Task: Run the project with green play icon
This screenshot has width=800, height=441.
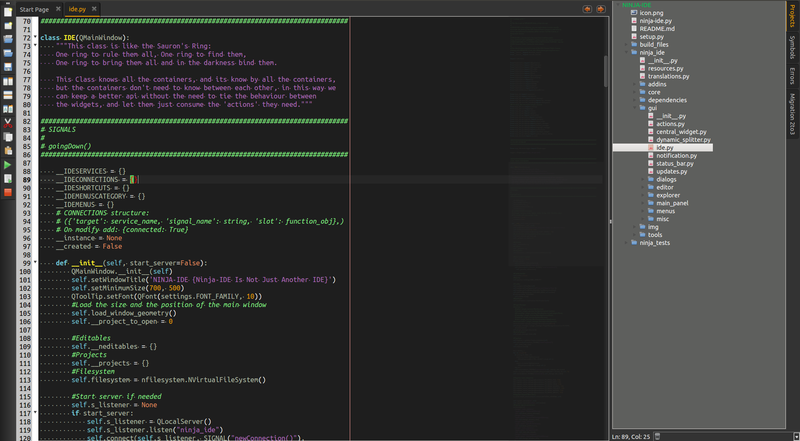Action: point(8,164)
